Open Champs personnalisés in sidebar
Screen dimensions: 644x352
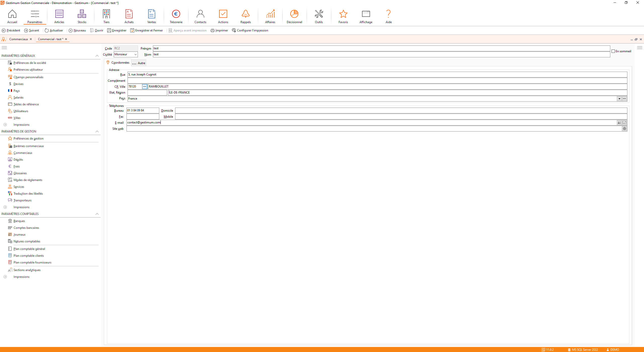point(28,77)
